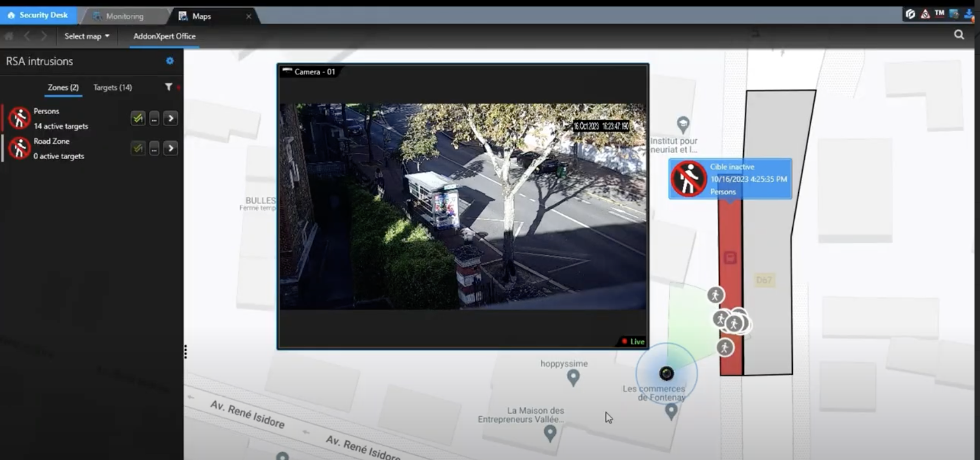This screenshot has width=980, height=460.
Task: Acknowledge all targets in Persons zone
Action: pyautogui.click(x=138, y=118)
